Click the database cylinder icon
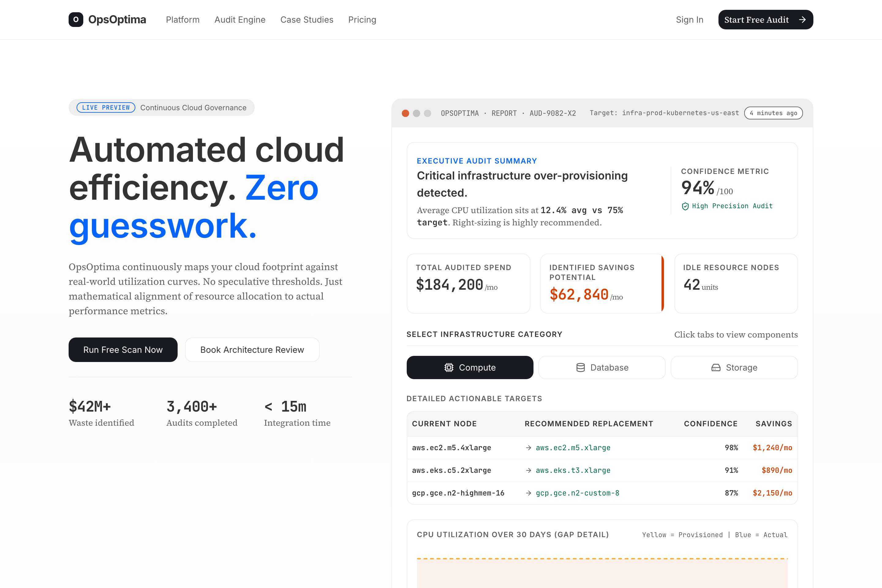This screenshot has height=588, width=882. [581, 367]
